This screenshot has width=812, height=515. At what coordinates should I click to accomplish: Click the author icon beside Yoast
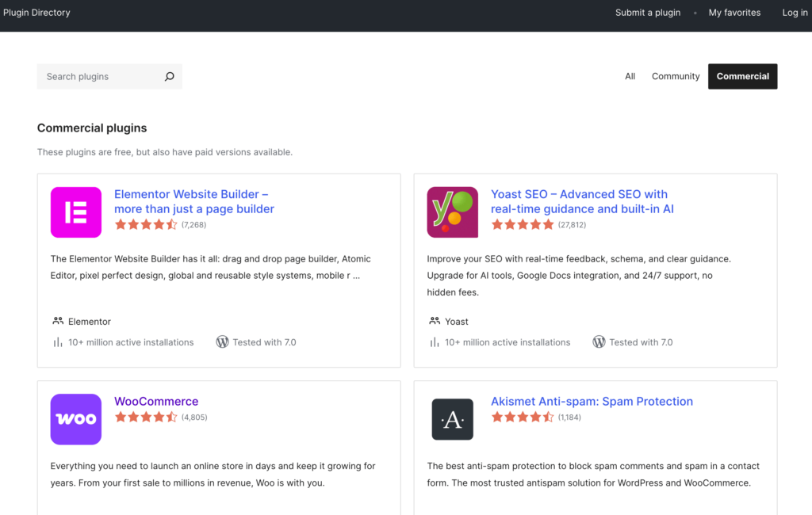click(435, 321)
